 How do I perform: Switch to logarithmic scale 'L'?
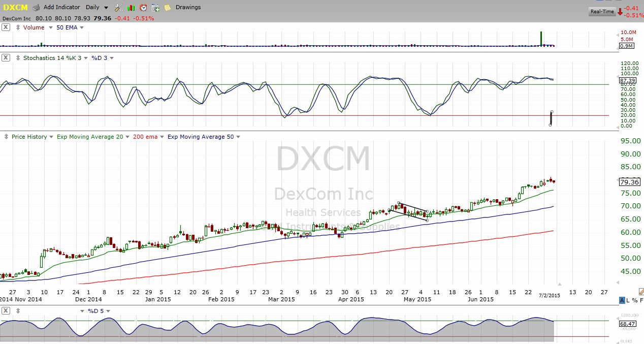[628, 301]
